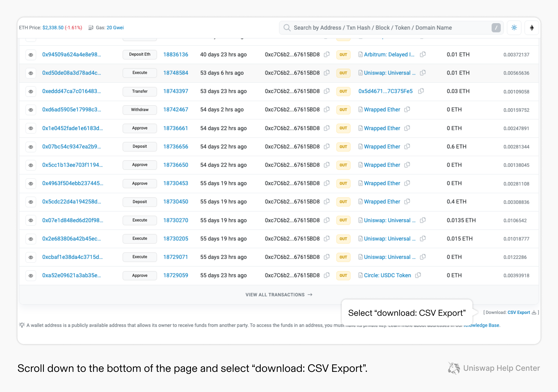
Task: Click the slash shortcut key in search bar
Action: pos(496,28)
